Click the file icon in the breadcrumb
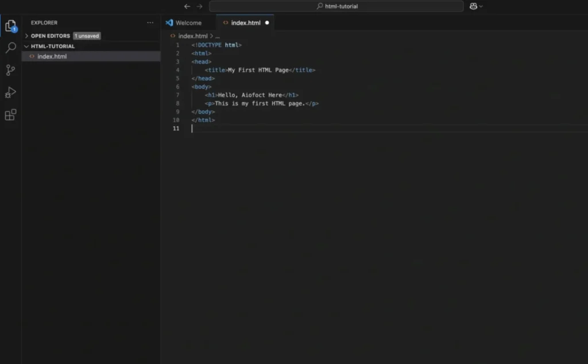The width and height of the screenshot is (588, 364). coord(173,36)
